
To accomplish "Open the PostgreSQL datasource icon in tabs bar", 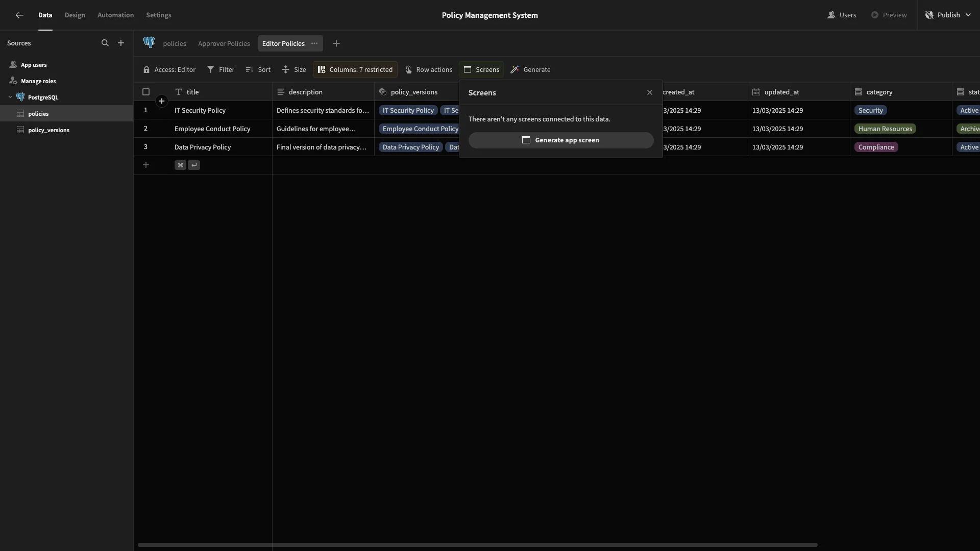I will 149,43.
